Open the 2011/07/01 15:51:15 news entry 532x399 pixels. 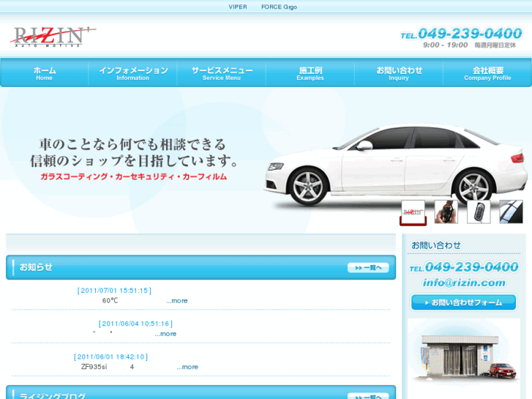(x=114, y=291)
